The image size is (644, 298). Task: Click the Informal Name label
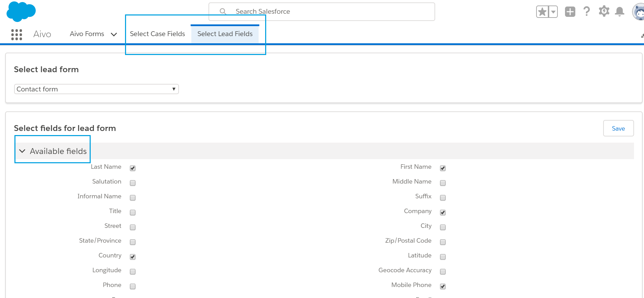pyautogui.click(x=99, y=196)
